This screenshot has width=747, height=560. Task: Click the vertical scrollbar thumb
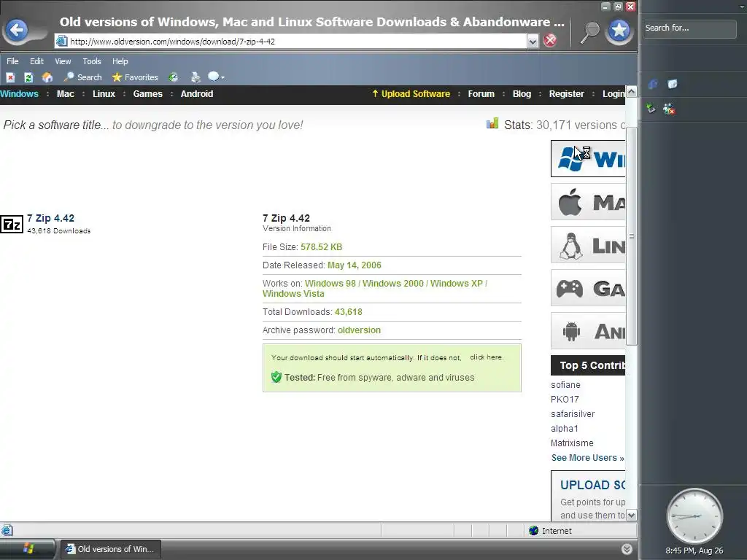point(631,236)
